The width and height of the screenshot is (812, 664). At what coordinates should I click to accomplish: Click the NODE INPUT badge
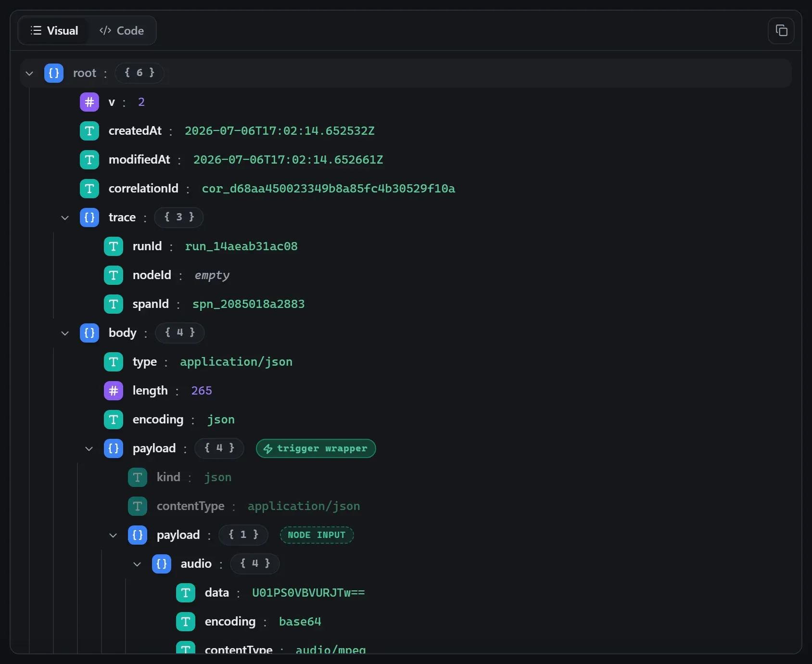pyautogui.click(x=317, y=535)
